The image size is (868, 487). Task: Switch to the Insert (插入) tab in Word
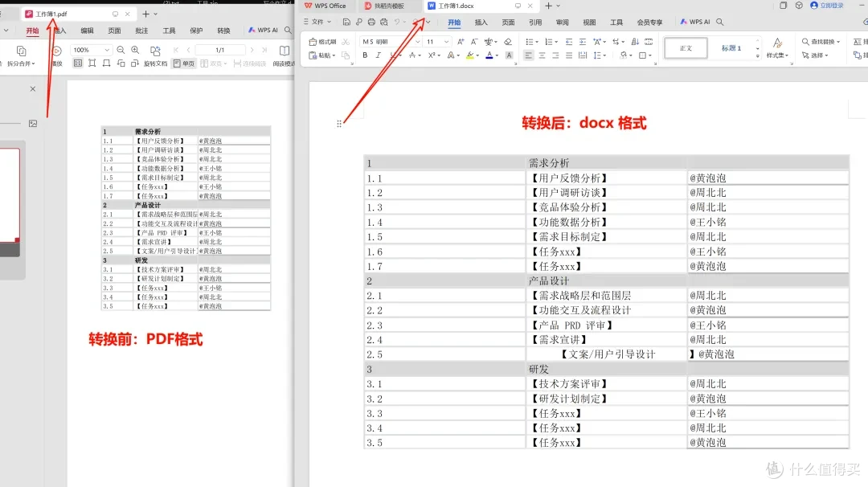481,23
